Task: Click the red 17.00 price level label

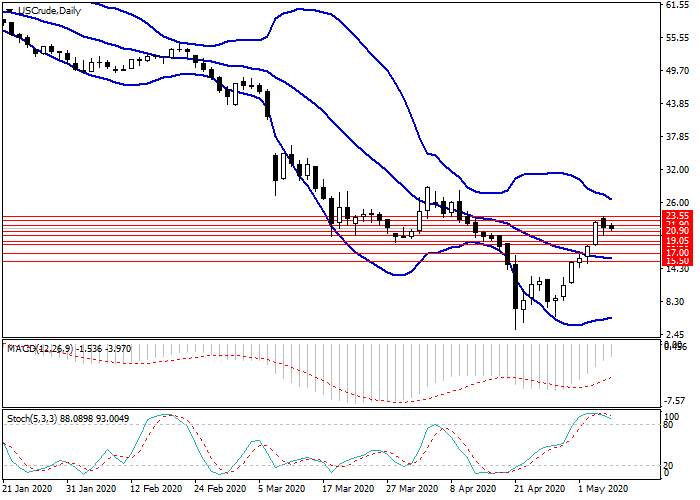Action: coord(677,254)
